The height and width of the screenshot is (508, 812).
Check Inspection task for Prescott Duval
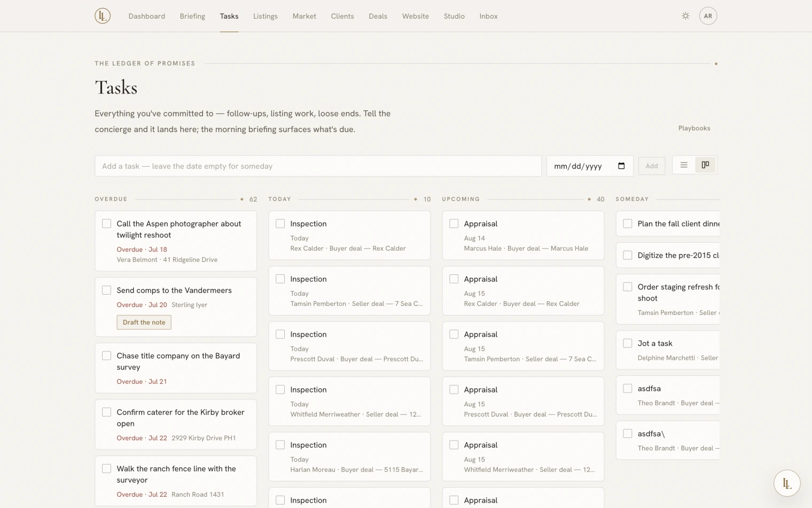(x=280, y=334)
